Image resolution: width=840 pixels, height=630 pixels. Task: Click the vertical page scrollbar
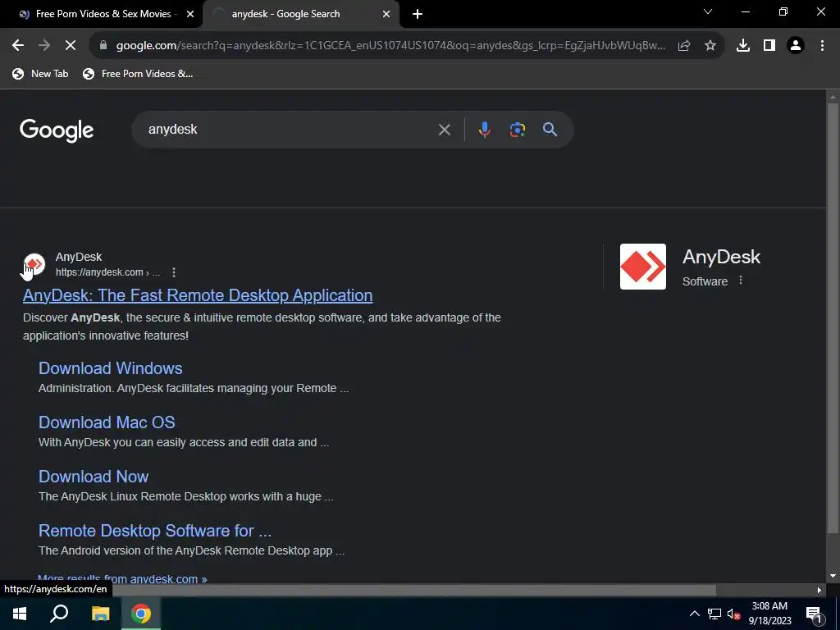click(x=833, y=318)
